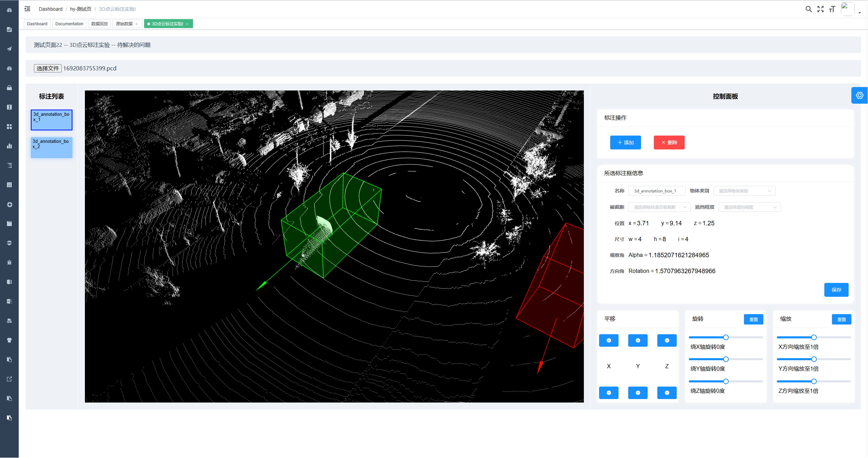Toggle fullscreen mode icon
Image resolution: width=868 pixels, height=458 pixels.
click(820, 9)
